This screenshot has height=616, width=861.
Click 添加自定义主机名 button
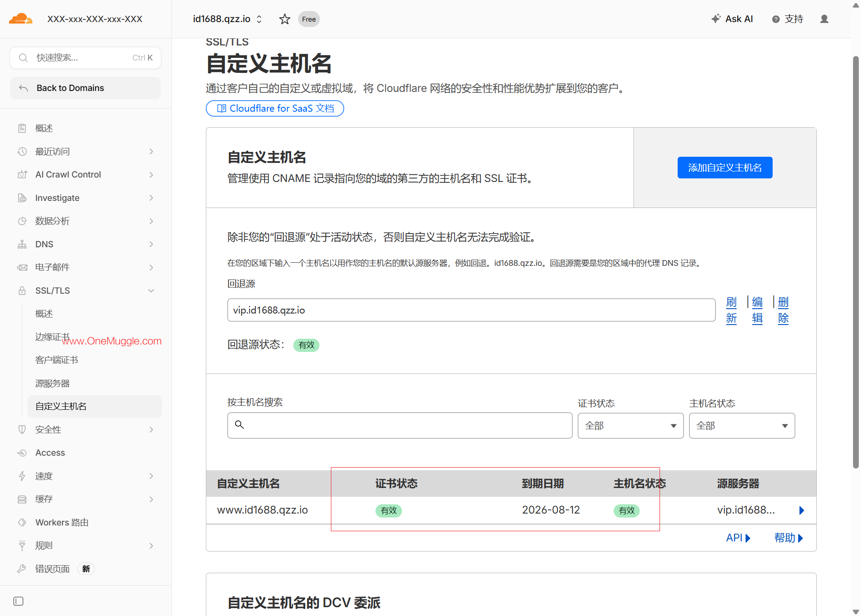coord(725,168)
